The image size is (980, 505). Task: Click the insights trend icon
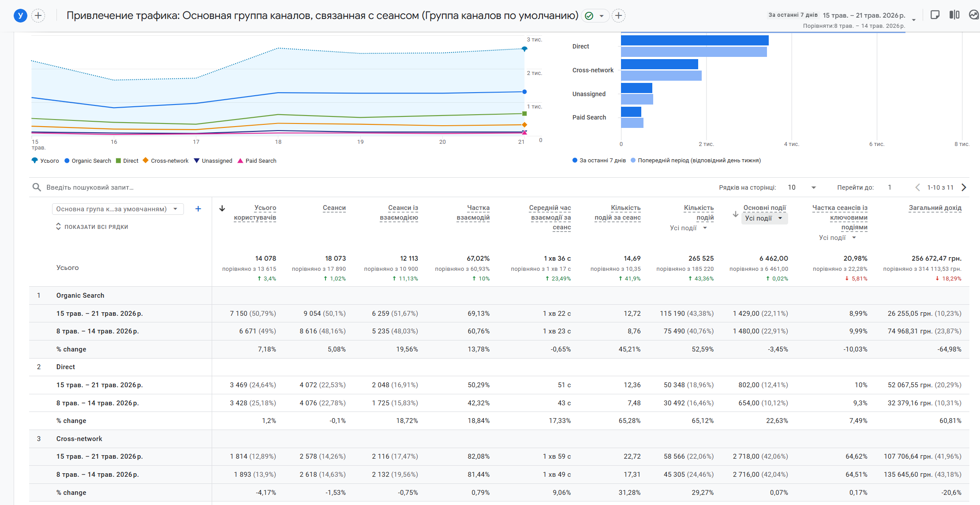tap(974, 15)
